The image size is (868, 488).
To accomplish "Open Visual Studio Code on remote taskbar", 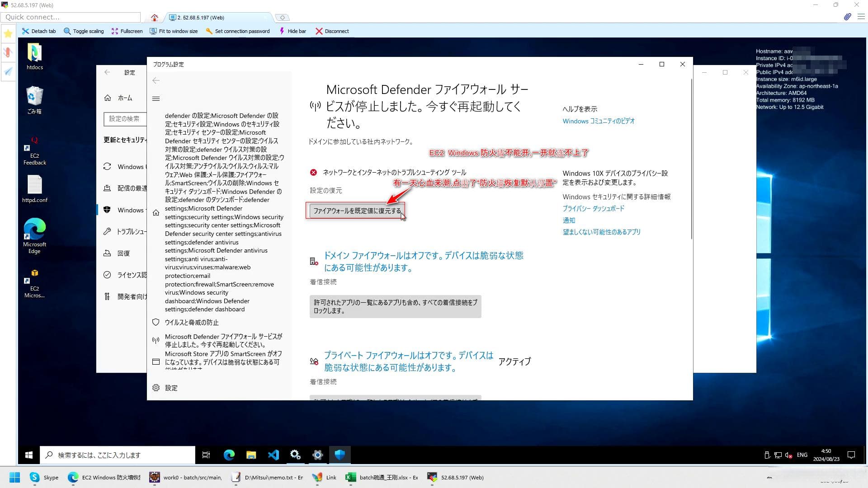I will pyautogui.click(x=273, y=455).
